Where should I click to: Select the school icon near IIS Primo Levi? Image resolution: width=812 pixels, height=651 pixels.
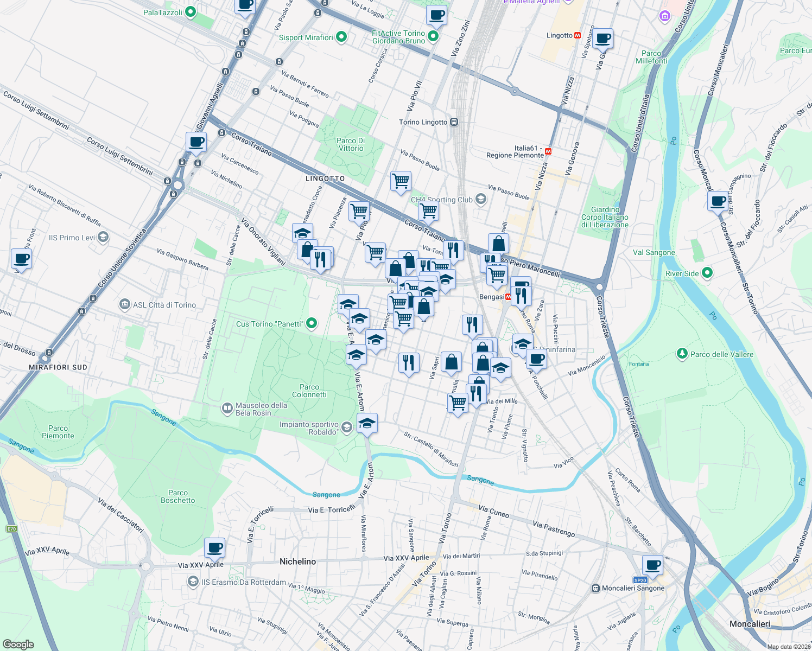[x=102, y=237]
